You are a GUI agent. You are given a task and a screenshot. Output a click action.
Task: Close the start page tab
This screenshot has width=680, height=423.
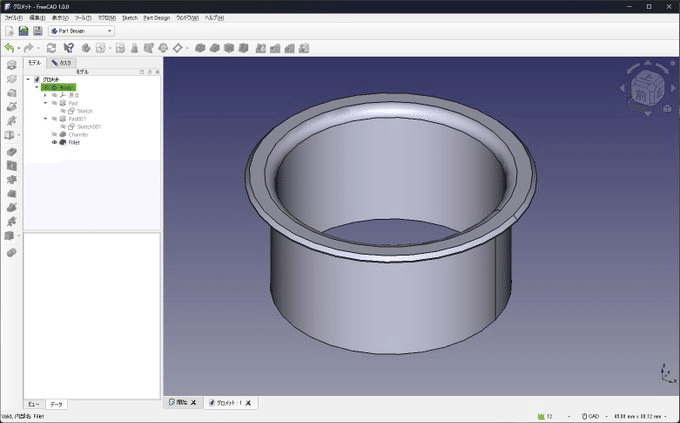(x=193, y=403)
